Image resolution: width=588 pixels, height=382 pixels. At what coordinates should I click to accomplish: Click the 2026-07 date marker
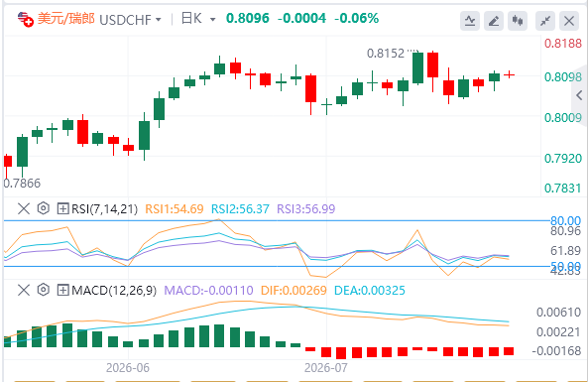tap(325, 367)
